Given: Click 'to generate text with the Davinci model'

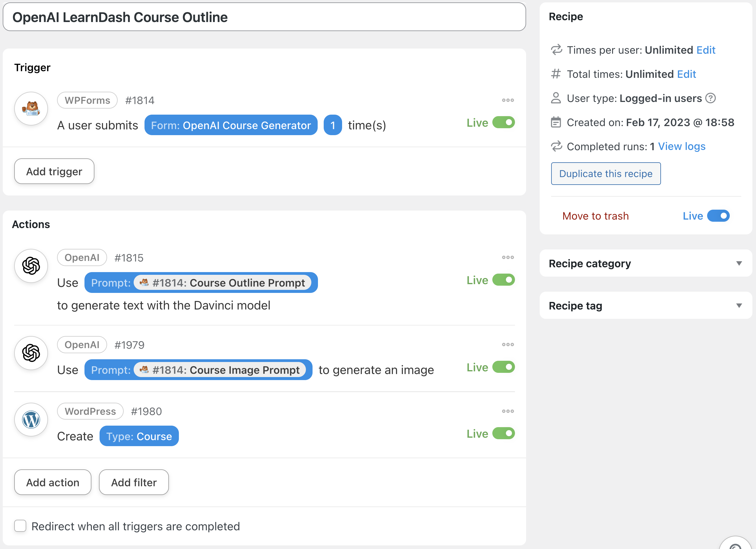Looking at the screenshot, I should pyautogui.click(x=164, y=305).
